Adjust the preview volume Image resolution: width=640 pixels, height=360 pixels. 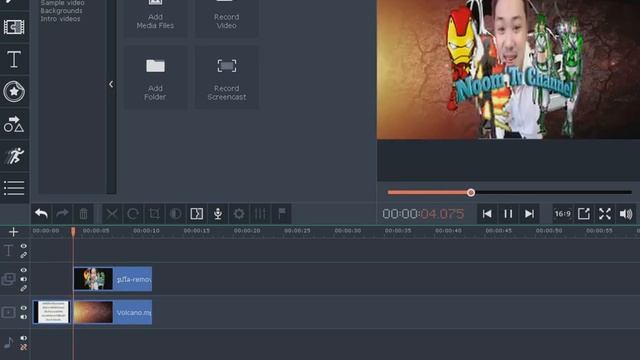point(626,214)
